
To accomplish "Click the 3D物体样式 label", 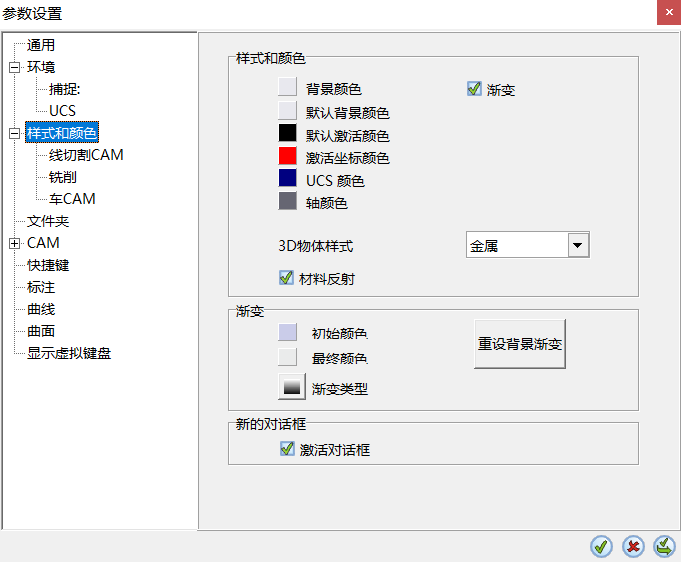I will coord(316,246).
